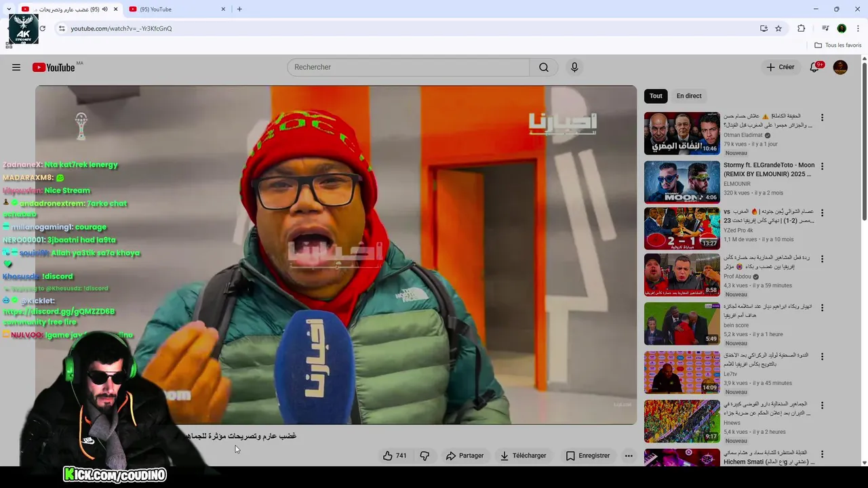Click the main video player
The height and width of the screenshot is (488, 868).
(x=336, y=255)
